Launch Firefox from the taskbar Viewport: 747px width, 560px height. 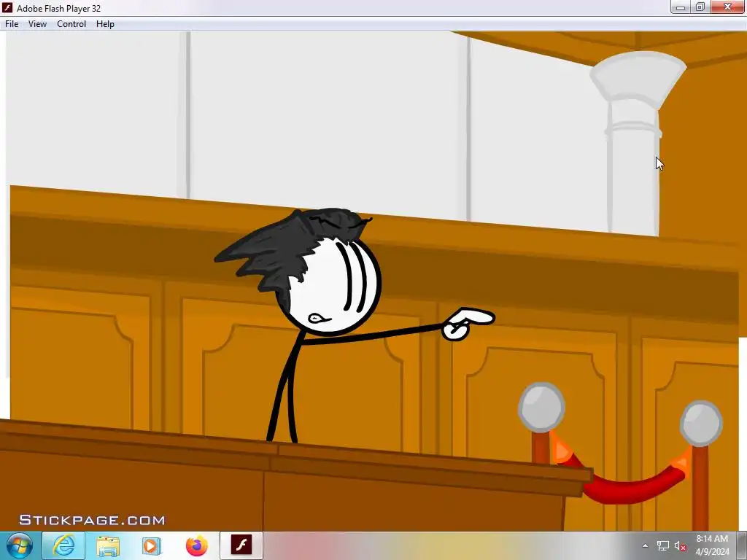point(197,545)
